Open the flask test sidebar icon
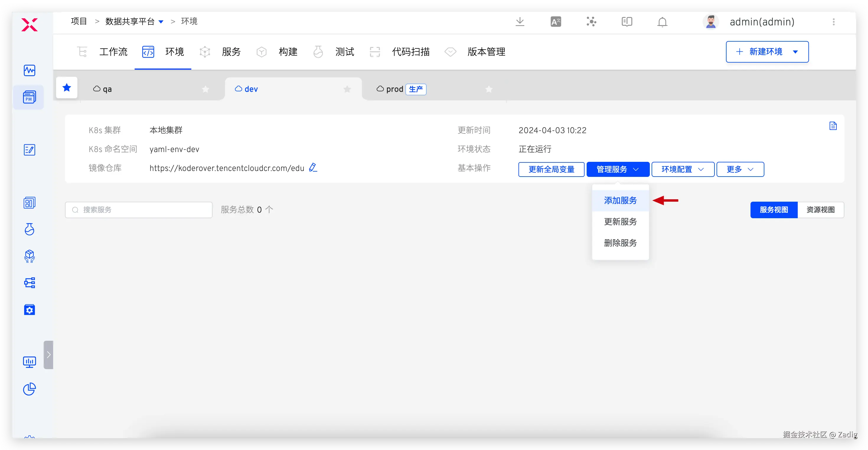This screenshot has width=868, height=450. pyautogui.click(x=29, y=229)
